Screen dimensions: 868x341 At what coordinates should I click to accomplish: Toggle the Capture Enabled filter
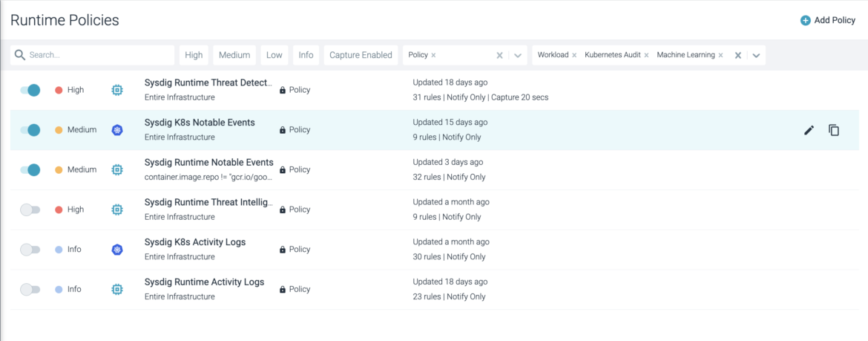[361, 56]
